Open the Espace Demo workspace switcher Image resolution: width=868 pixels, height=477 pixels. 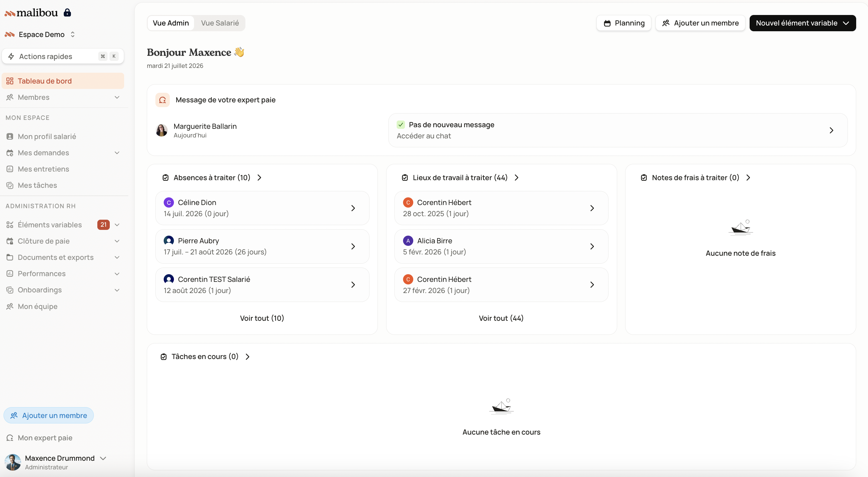pos(41,34)
